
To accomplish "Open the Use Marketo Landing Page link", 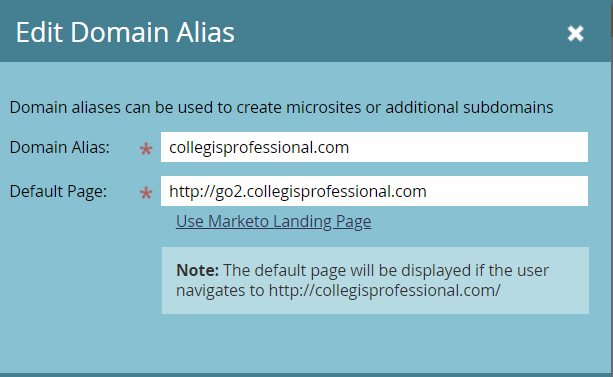I will click(273, 221).
